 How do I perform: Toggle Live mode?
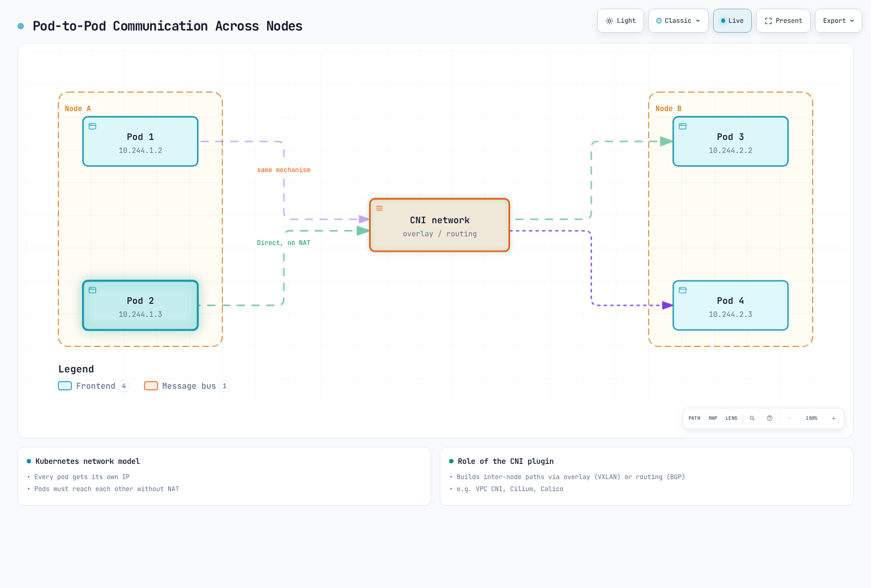point(732,21)
